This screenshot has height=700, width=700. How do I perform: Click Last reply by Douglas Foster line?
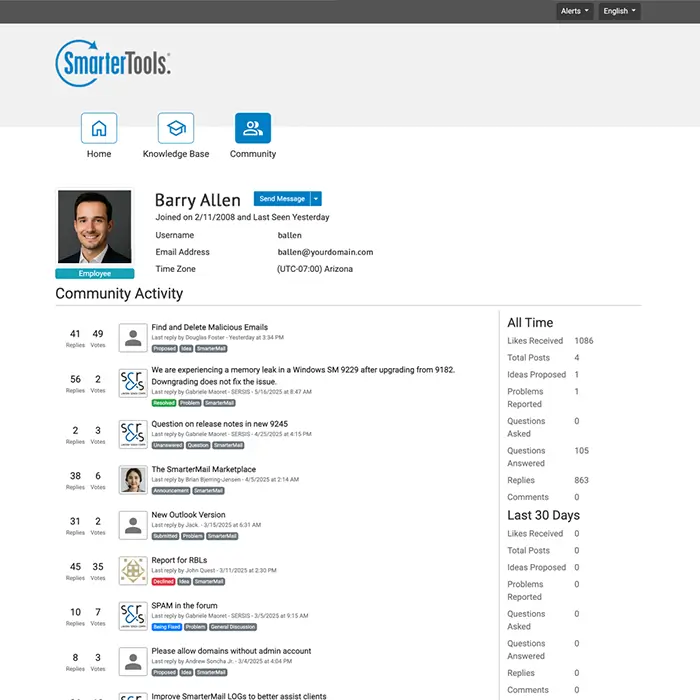click(217, 338)
